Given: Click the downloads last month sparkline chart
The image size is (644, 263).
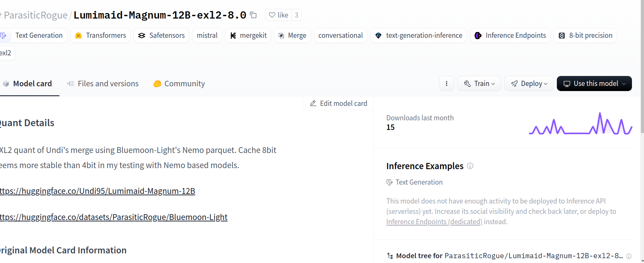Looking at the screenshot, I should 580,123.
